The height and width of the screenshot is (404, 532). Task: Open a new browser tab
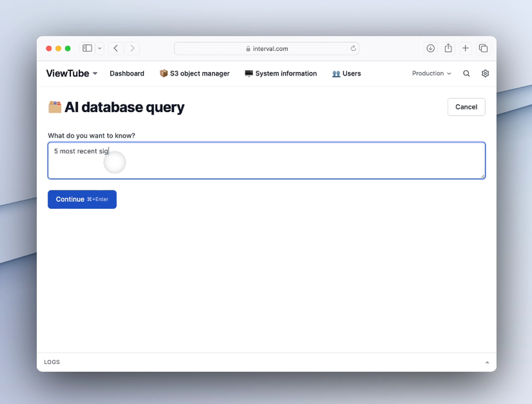(x=465, y=48)
